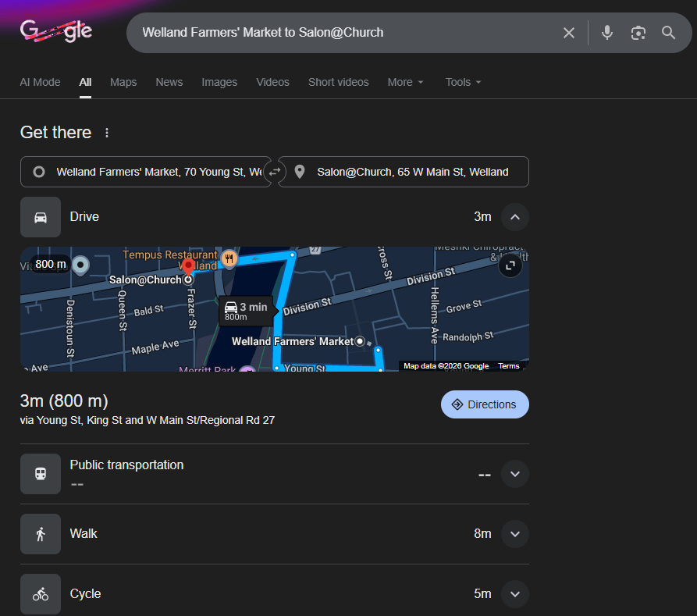Select the Drive car icon
Viewport: 697px width, 616px height.
[x=41, y=217]
